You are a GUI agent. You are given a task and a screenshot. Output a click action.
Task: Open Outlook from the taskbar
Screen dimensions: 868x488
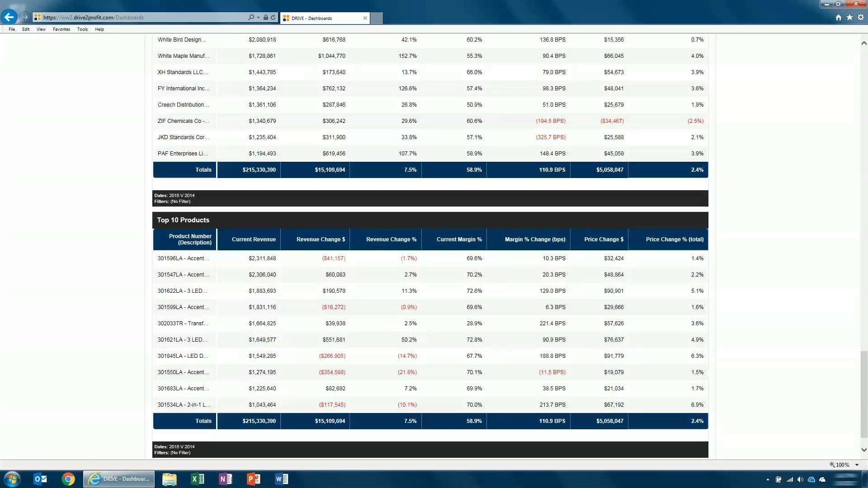40,479
